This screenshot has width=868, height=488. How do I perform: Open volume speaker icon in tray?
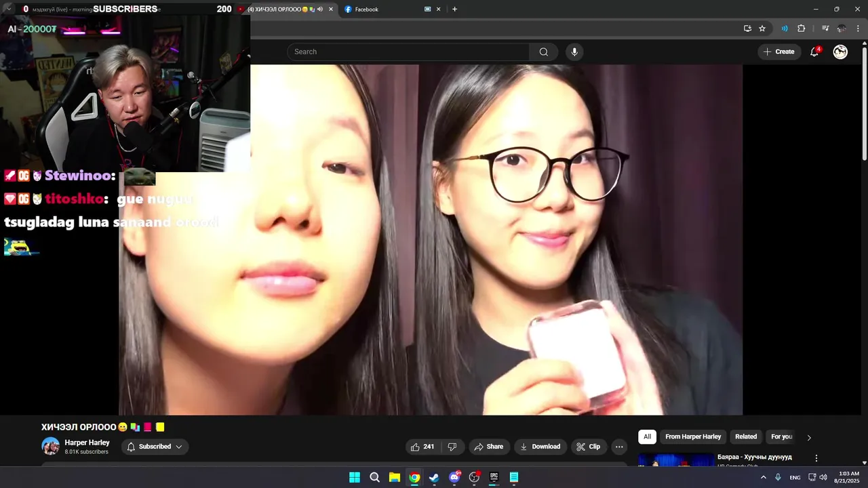click(823, 477)
